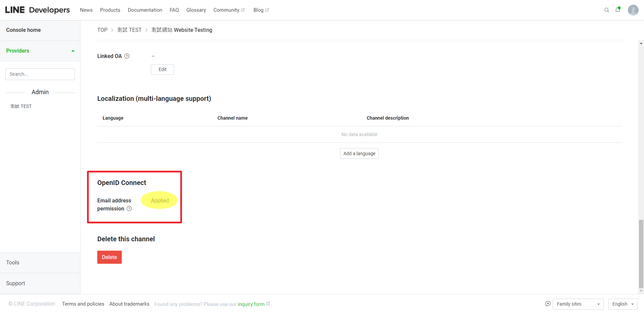Open the English language dropdown
Viewport: 644px width, 314px height.
623,304
